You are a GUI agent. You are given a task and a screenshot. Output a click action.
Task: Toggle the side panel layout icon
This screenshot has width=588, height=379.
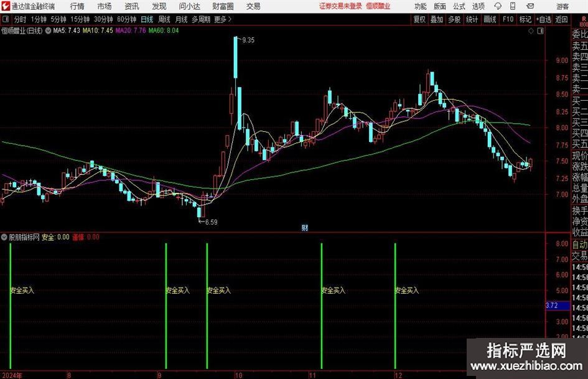click(539, 29)
